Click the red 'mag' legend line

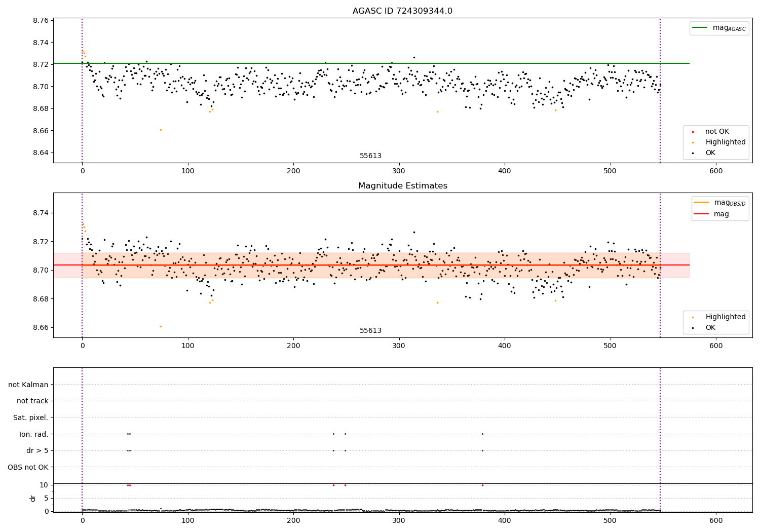[702, 214]
